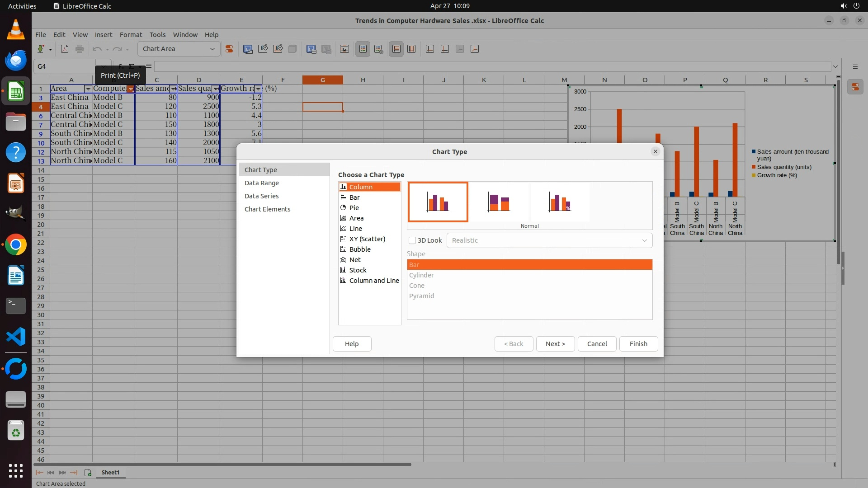Enable the 3D Look checkbox

[x=412, y=240]
